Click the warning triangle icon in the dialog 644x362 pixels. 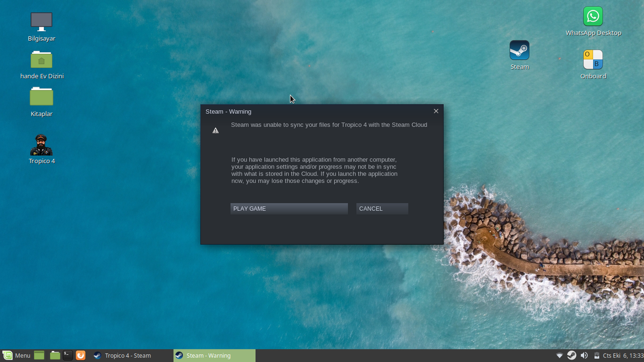(x=215, y=131)
